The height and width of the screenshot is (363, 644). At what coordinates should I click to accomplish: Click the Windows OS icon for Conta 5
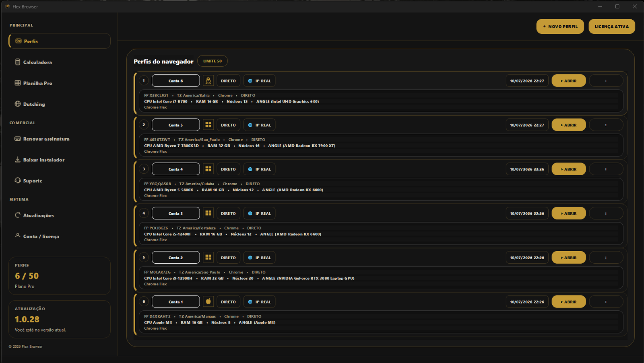tap(208, 125)
